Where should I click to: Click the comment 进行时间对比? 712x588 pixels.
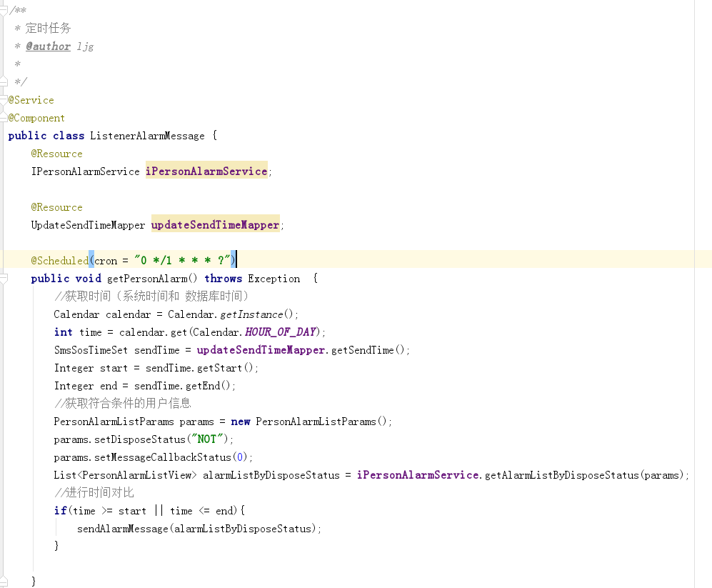pyautogui.click(x=94, y=493)
